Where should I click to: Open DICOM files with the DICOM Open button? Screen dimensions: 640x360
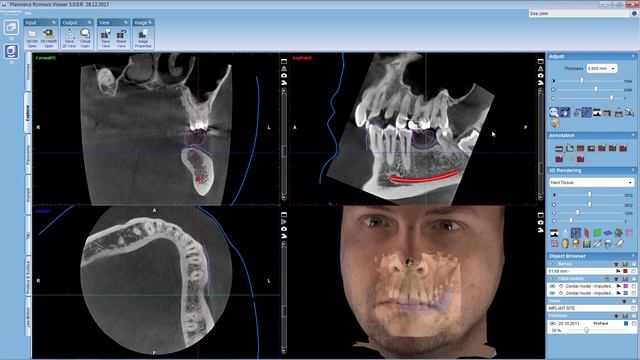tap(32, 38)
